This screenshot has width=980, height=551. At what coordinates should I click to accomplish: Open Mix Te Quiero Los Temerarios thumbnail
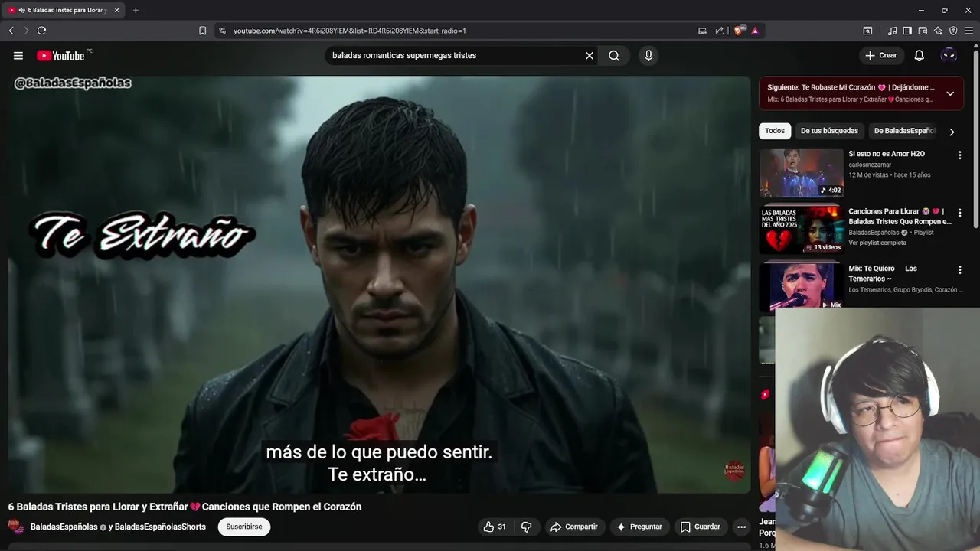(802, 286)
